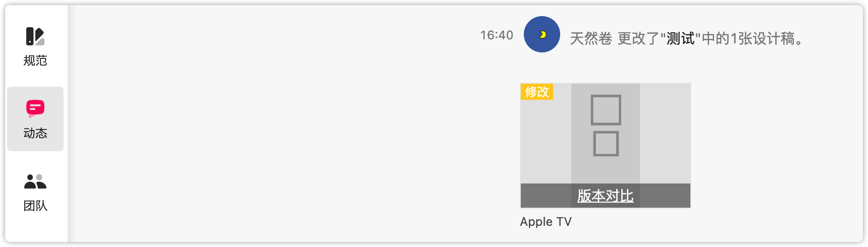868x247 pixels.
Task: Click the 天然卷 username
Action: (591, 38)
